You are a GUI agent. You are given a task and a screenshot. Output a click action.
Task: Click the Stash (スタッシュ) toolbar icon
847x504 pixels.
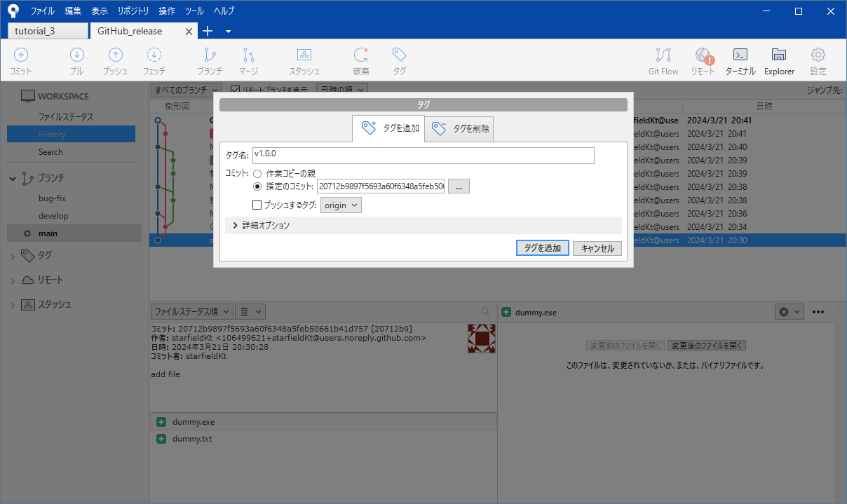point(304,55)
